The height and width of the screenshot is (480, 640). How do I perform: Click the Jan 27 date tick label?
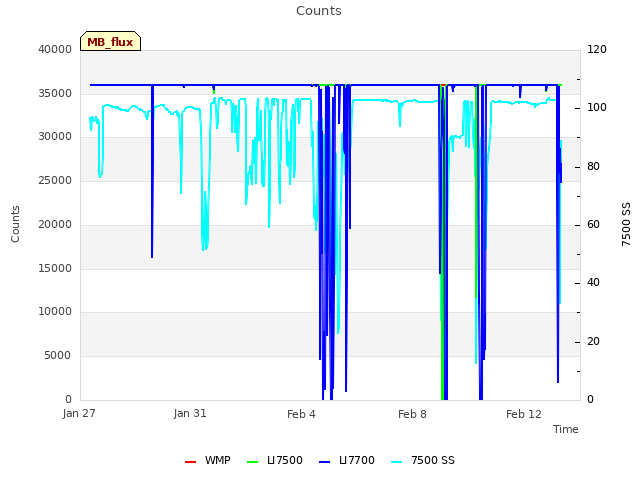pyautogui.click(x=79, y=413)
